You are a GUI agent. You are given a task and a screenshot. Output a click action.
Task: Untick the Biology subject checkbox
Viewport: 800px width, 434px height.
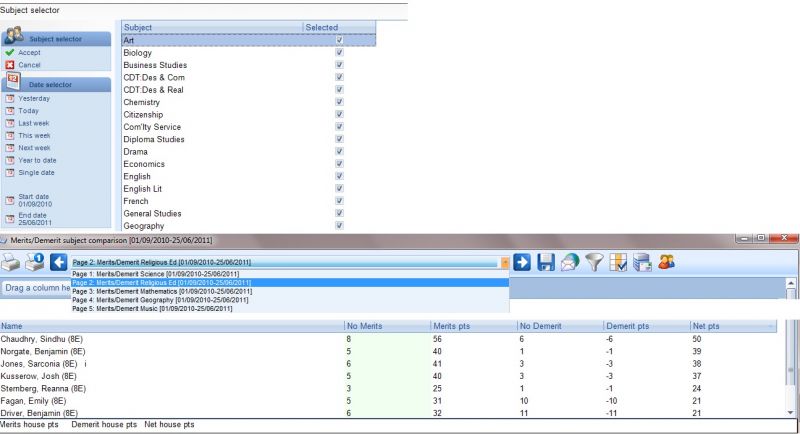coord(339,53)
